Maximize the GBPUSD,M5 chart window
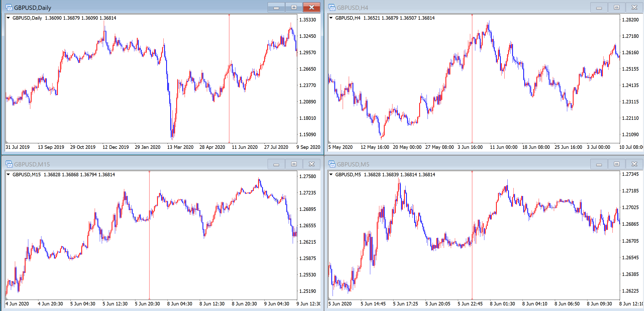Screen dimensions: 644x311 click(x=617, y=164)
